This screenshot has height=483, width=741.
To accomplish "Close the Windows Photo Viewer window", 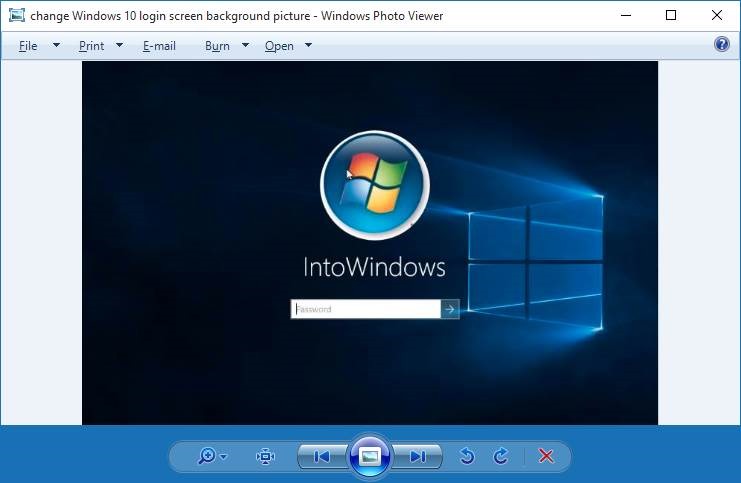I will 716,16.
